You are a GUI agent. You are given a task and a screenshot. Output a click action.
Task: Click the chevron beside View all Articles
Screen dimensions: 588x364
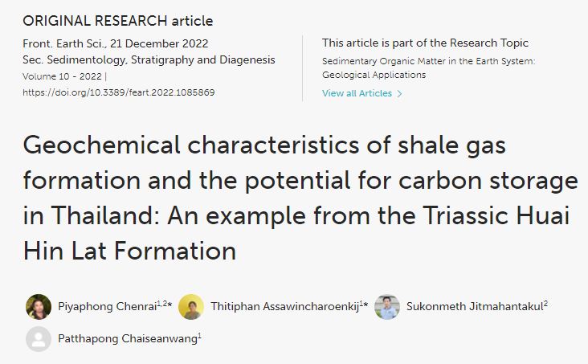tap(400, 93)
